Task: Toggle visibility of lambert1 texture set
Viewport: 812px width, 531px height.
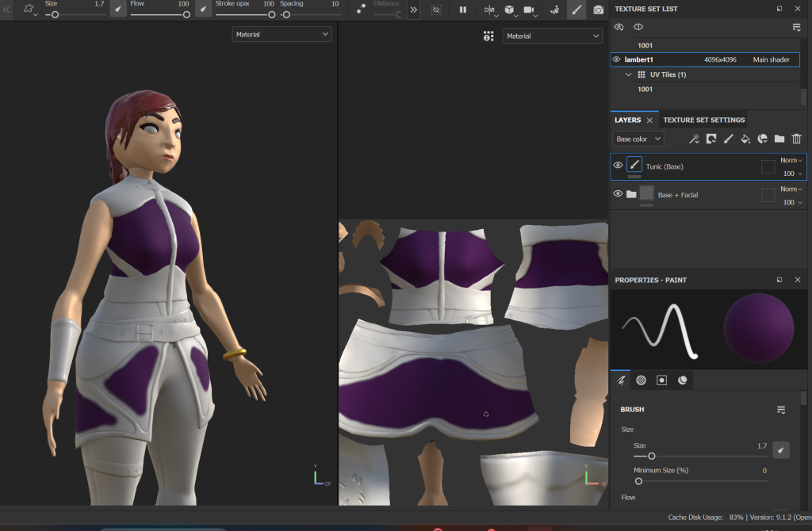Action: coord(617,59)
